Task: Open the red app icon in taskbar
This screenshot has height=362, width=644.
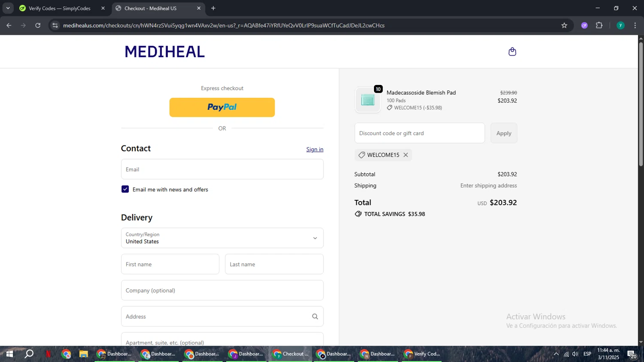Action: point(48,354)
